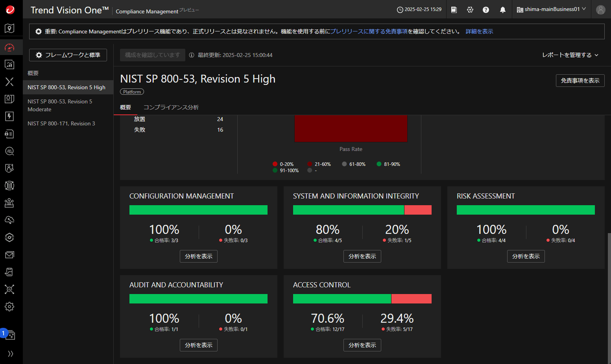The width and height of the screenshot is (611, 364).
Task: Open the shield-document sidebar icon
Action: [9, 99]
